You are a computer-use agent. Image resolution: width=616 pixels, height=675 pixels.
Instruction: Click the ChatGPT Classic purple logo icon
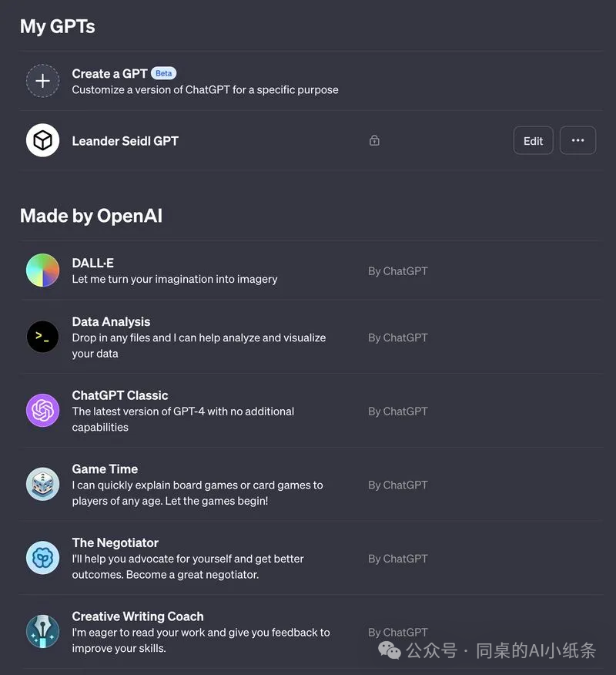click(43, 411)
